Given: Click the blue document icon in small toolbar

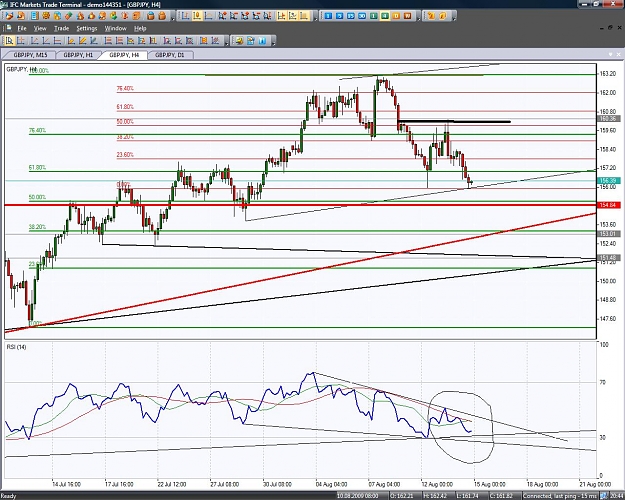Looking at the screenshot, I should tap(250, 40).
